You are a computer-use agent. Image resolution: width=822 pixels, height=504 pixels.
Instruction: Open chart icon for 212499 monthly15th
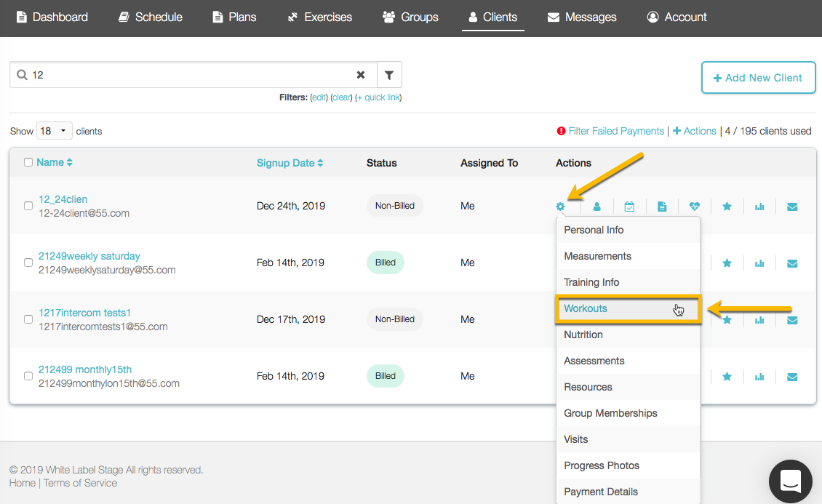(759, 376)
